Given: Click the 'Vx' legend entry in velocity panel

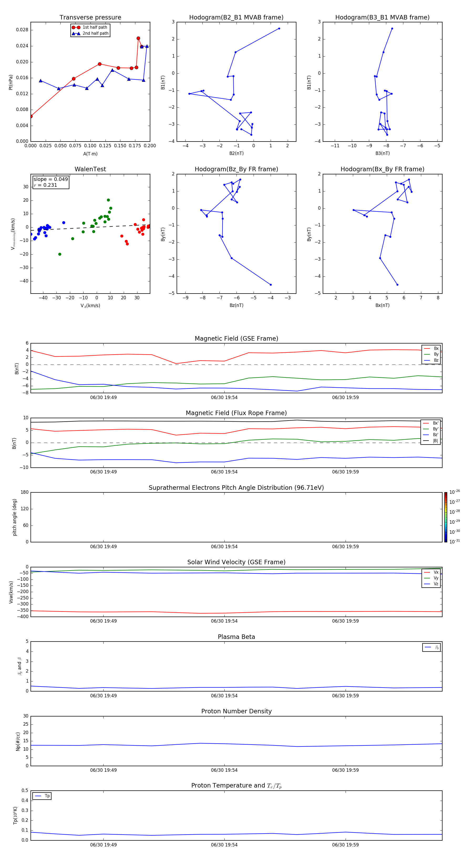Looking at the screenshot, I should pos(431,572).
